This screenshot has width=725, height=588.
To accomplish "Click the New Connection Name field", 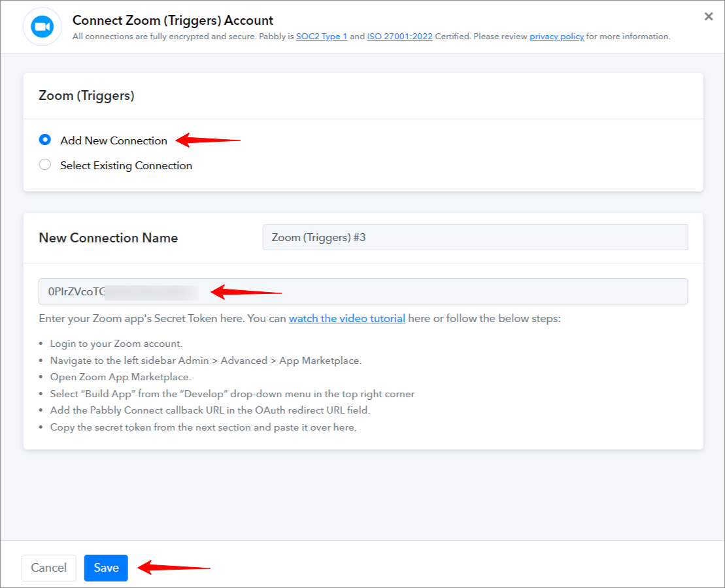I will coord(475,237).
